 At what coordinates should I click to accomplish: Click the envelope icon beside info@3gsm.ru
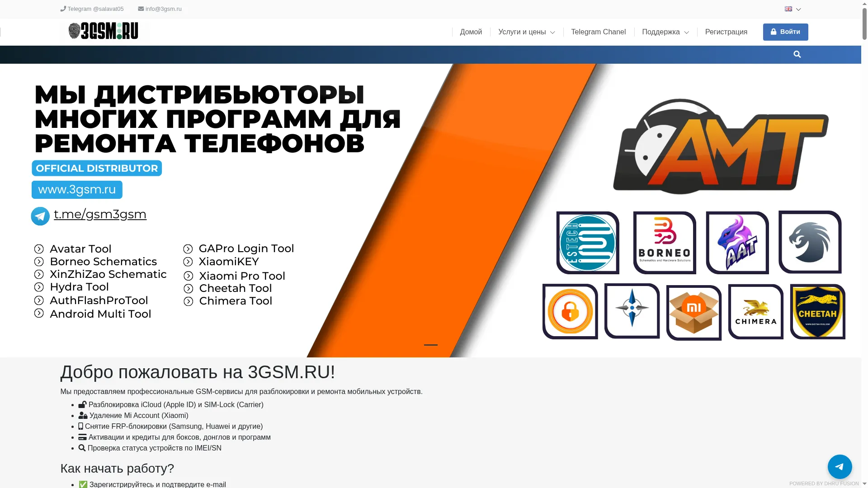pos(141,9)
